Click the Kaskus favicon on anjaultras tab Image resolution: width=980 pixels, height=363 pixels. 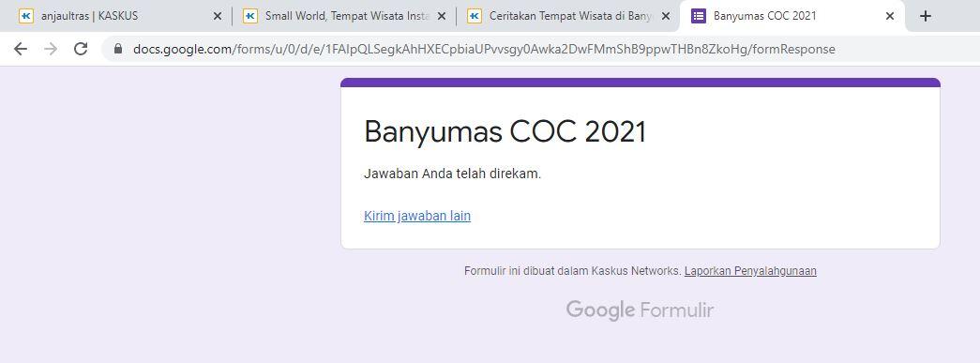click(x=26, y=16)
